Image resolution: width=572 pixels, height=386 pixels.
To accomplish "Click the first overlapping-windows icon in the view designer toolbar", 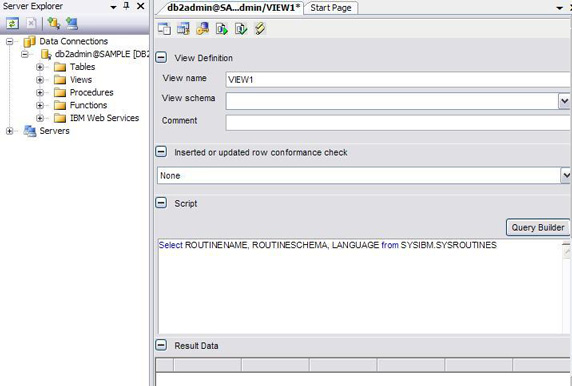I will (x=164, y=29).
